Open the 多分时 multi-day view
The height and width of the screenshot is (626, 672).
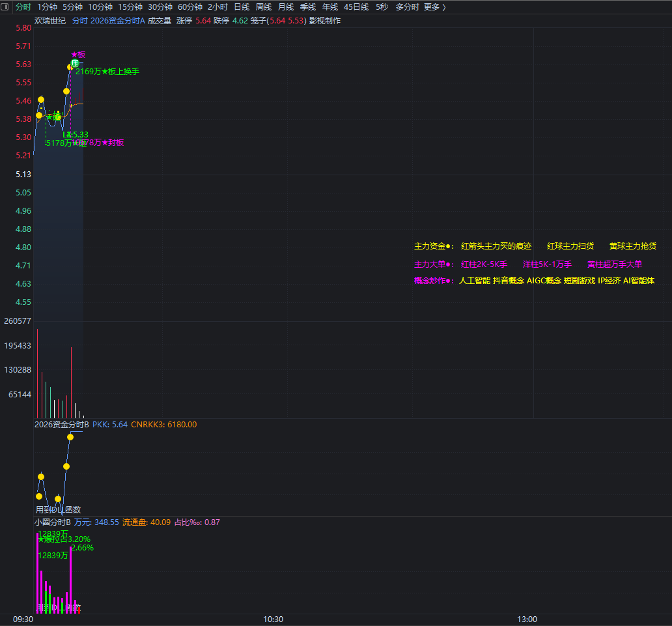(x=407, y=7)
